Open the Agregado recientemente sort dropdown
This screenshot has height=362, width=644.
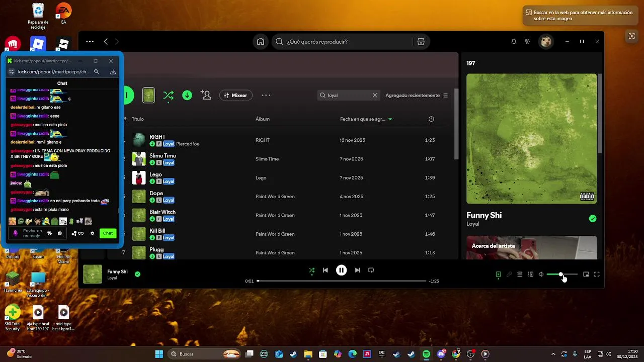[417, 95]
